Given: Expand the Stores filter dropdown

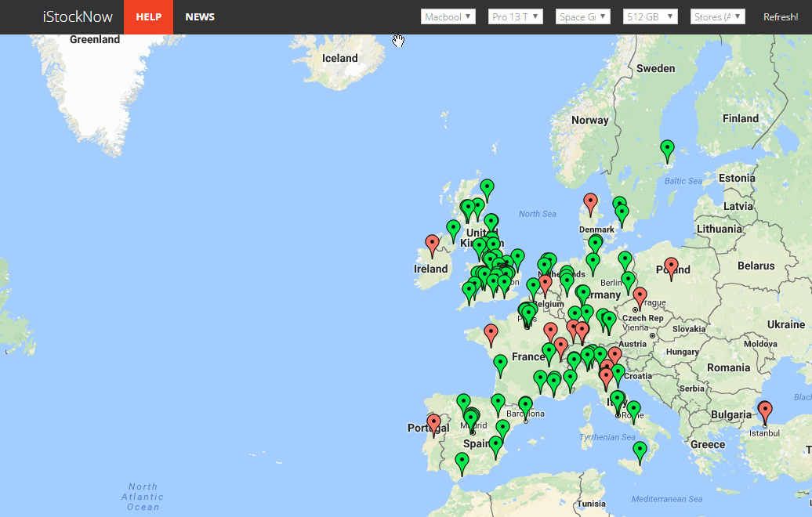Looking at the screenshot, I should click(x=718, y=16).
